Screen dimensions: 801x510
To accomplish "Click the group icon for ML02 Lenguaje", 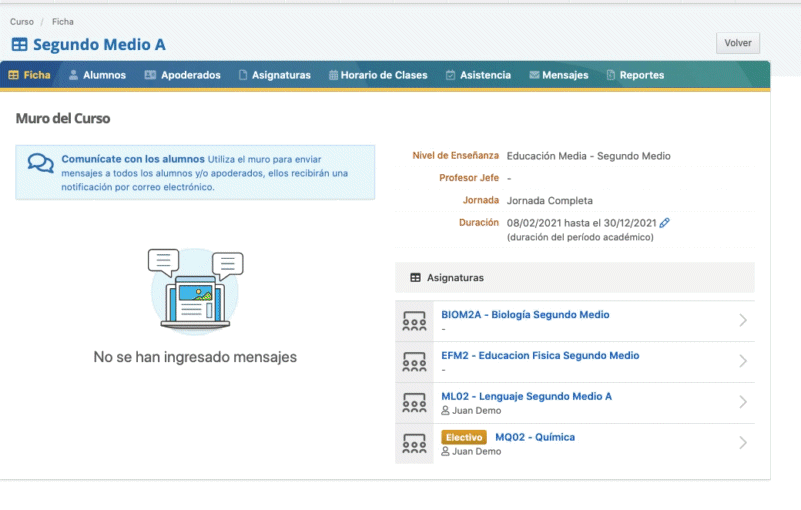I will coord(414,403).
